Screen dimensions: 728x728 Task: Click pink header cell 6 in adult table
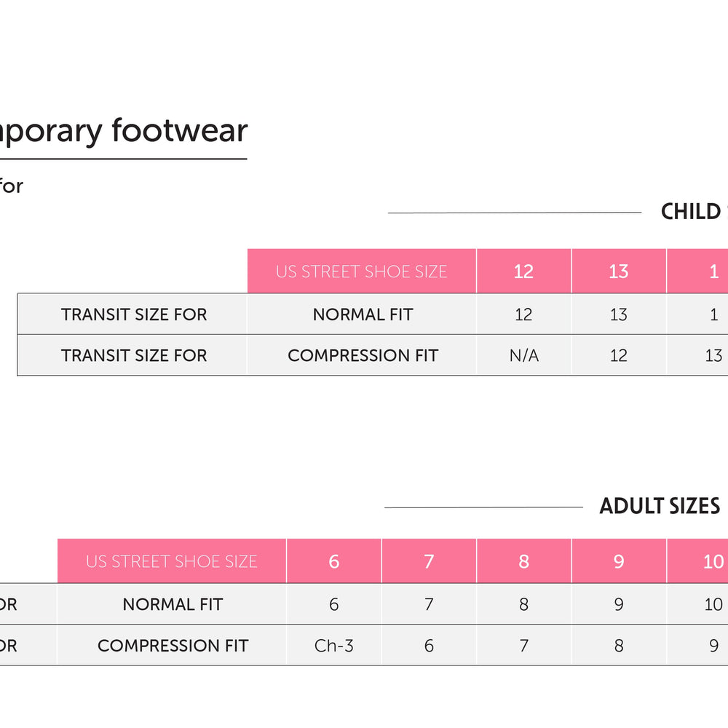point(334,561)
